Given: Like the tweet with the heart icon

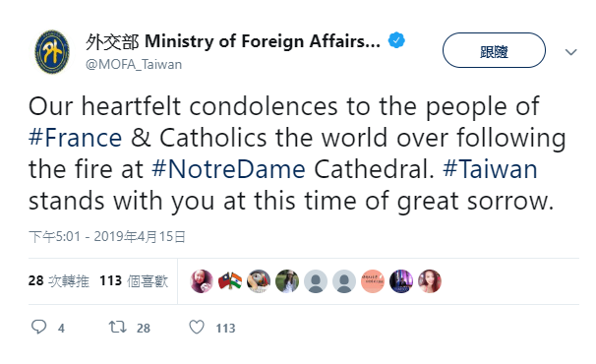Looking at the screenshot, I should coord(197,327).
